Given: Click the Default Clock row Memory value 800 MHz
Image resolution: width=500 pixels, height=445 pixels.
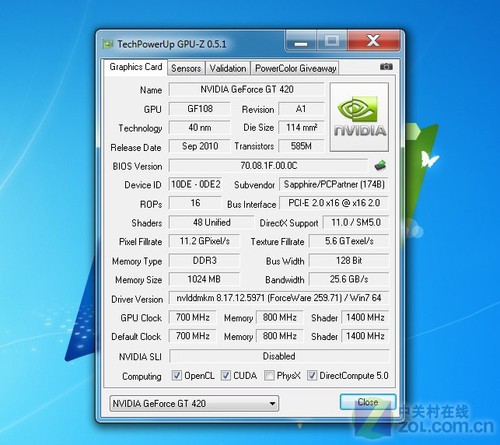Looking at the screenshot, I should (x=279, y=336).
